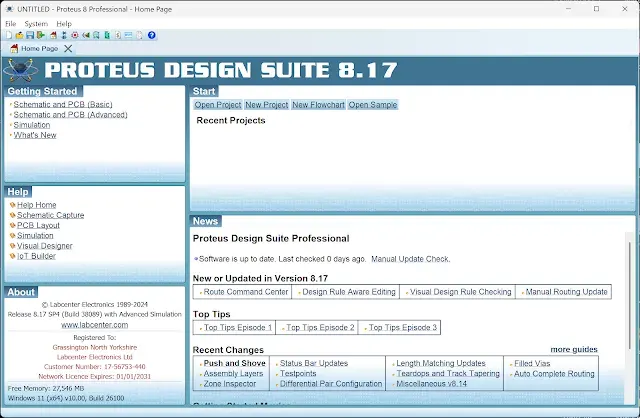Click the more guides link
Viewport: 640px width, 418px height.
[574, 349]
